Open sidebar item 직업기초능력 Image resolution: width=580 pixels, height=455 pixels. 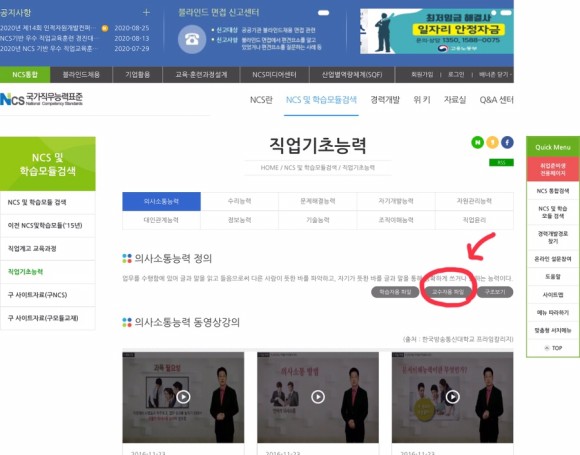(x=48, y=272)
